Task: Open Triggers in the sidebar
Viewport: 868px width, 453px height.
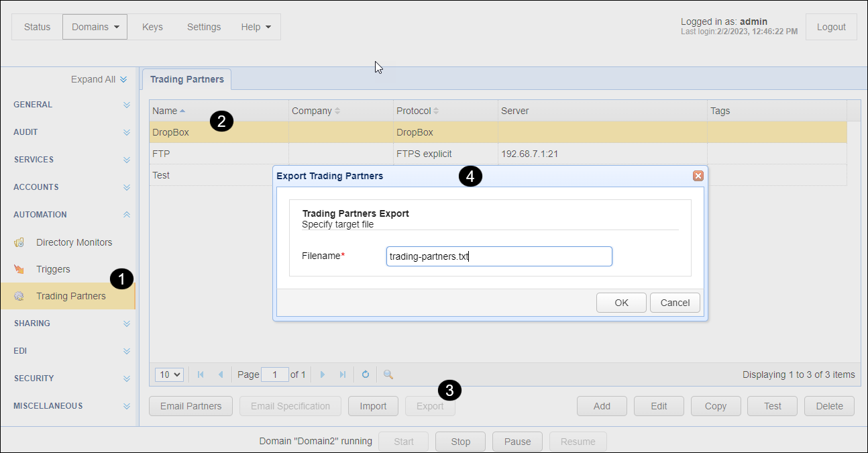Action: pos(53,269)
